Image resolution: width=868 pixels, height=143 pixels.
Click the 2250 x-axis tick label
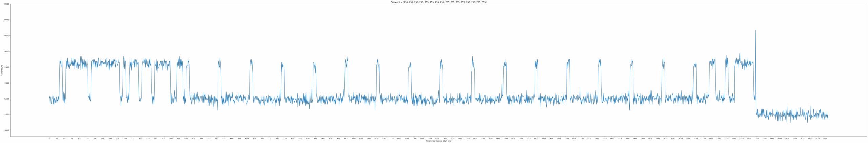734,139
